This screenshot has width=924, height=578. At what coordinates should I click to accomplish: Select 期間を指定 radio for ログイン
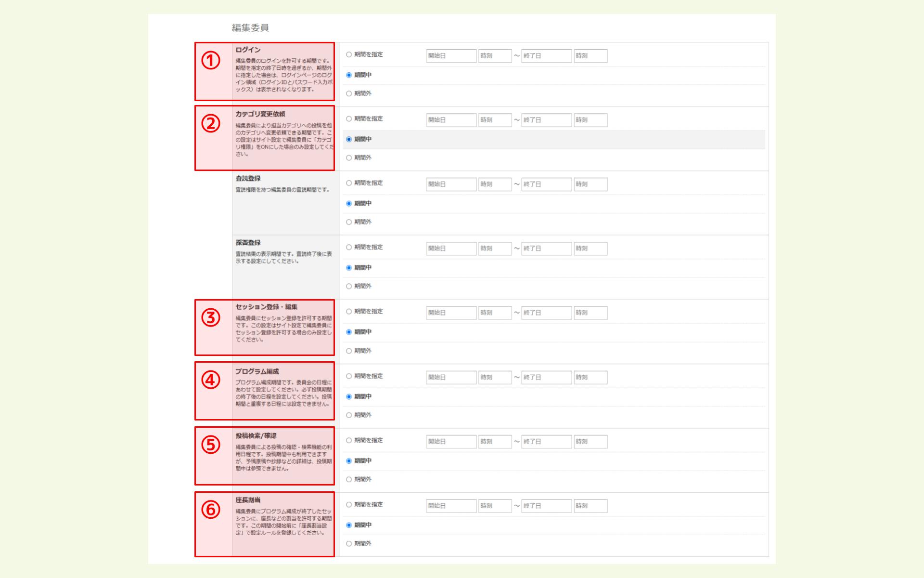tap(349, 55)
